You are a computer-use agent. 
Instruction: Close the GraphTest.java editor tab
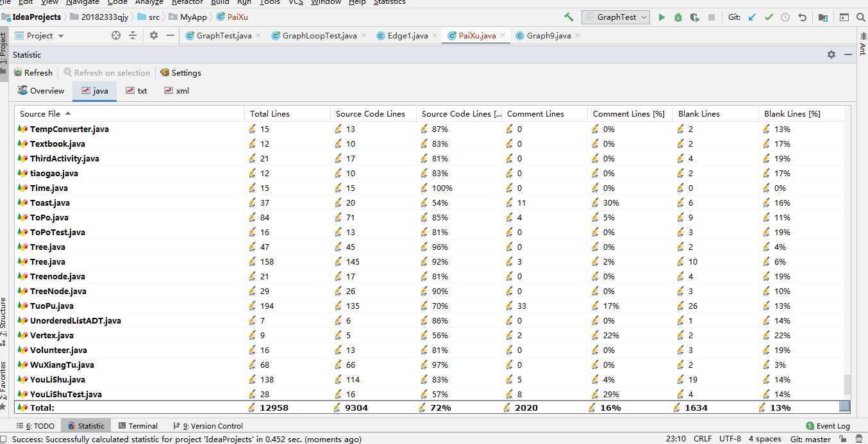[x=258, y=35]
